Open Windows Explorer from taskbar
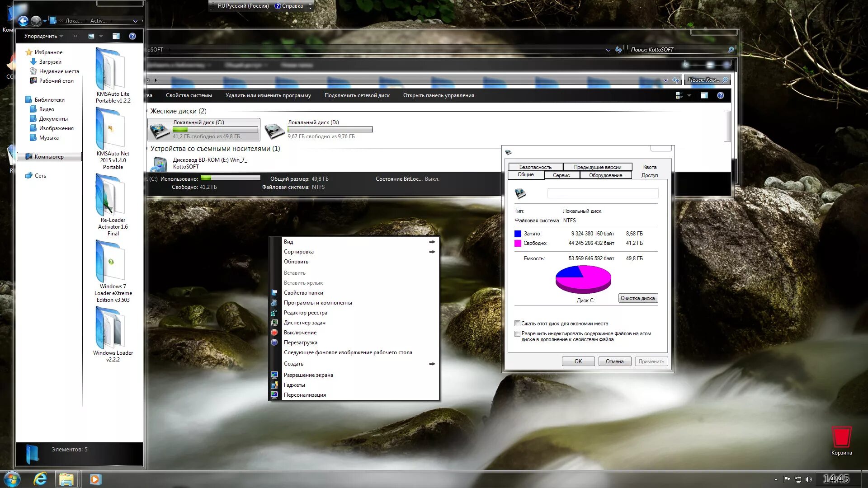 pyautogui.click(x=66, y=479)
